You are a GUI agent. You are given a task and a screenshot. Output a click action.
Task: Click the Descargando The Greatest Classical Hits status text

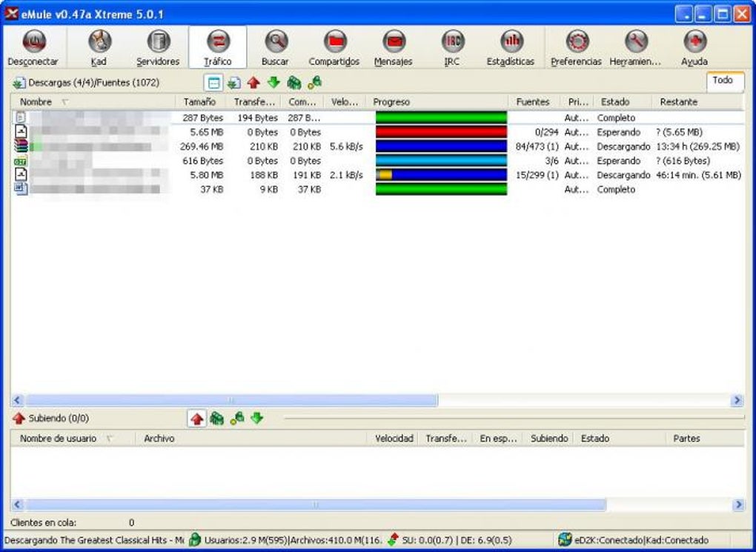point(94,540)
